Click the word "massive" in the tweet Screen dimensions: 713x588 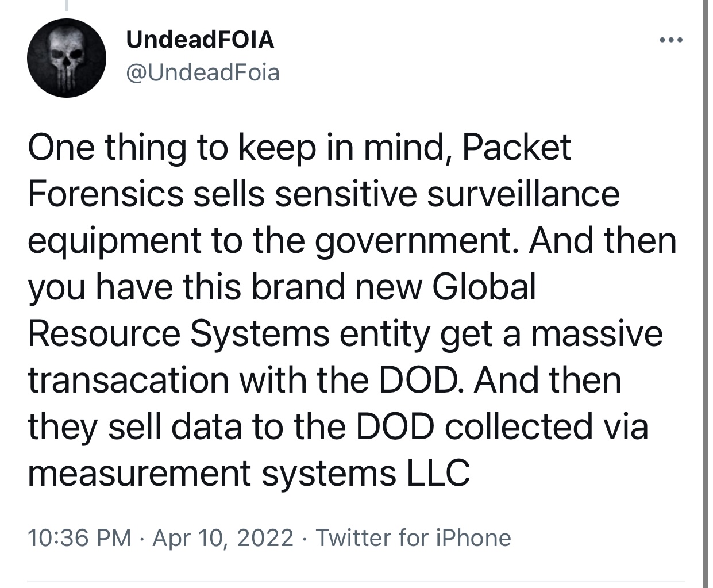click(x=596, y=334)
